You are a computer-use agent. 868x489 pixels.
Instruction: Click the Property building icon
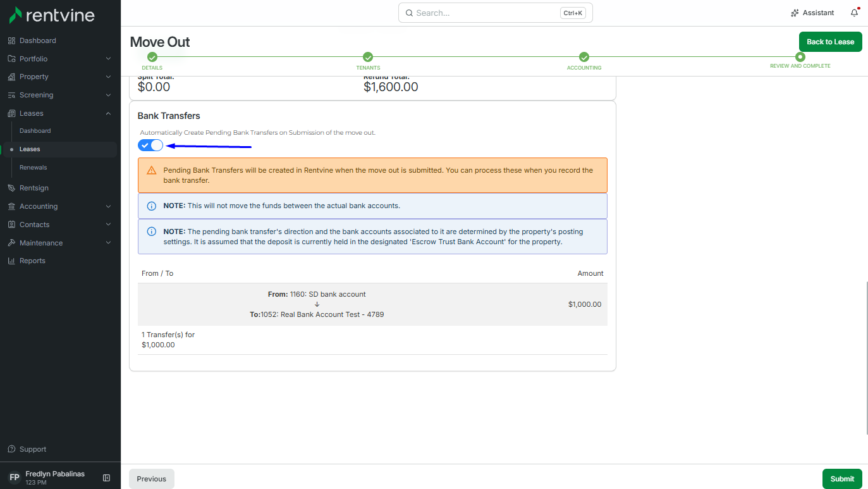pyautogui.click(x=11, y=77)
